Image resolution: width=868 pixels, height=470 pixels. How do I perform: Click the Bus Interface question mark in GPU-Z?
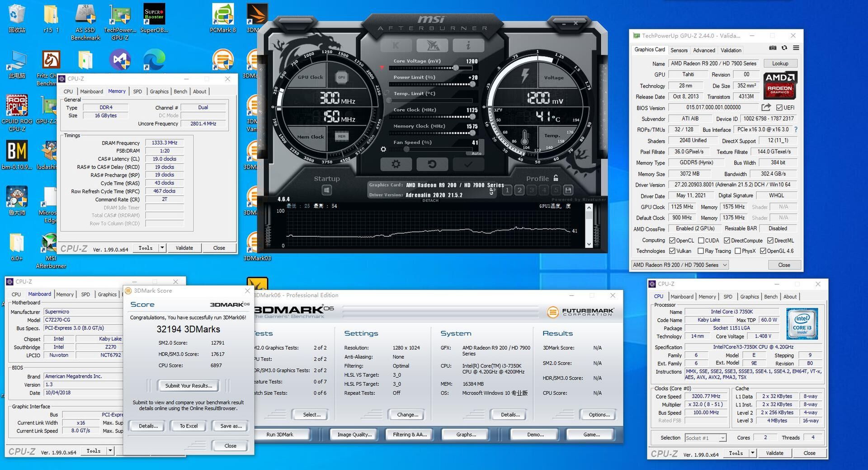[796, 130]
